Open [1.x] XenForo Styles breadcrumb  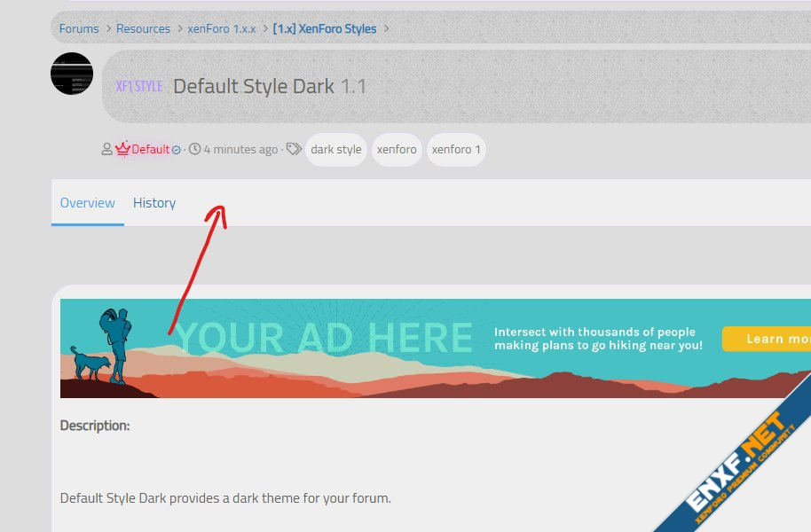325,28
